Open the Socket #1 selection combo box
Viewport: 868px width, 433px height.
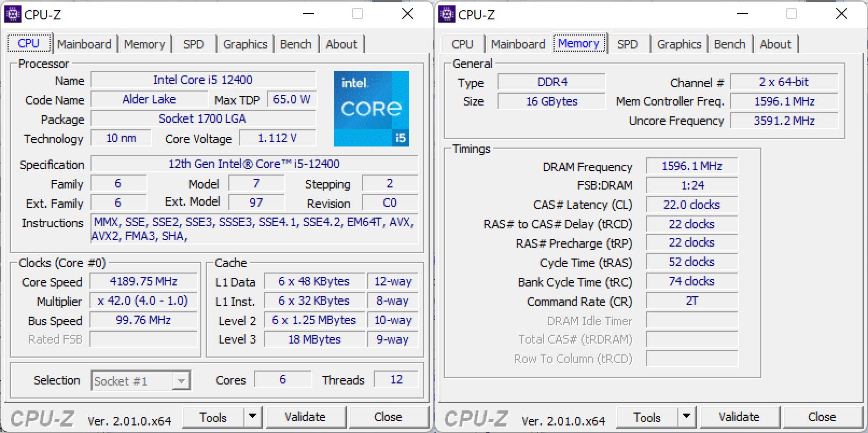pos(141,381)
